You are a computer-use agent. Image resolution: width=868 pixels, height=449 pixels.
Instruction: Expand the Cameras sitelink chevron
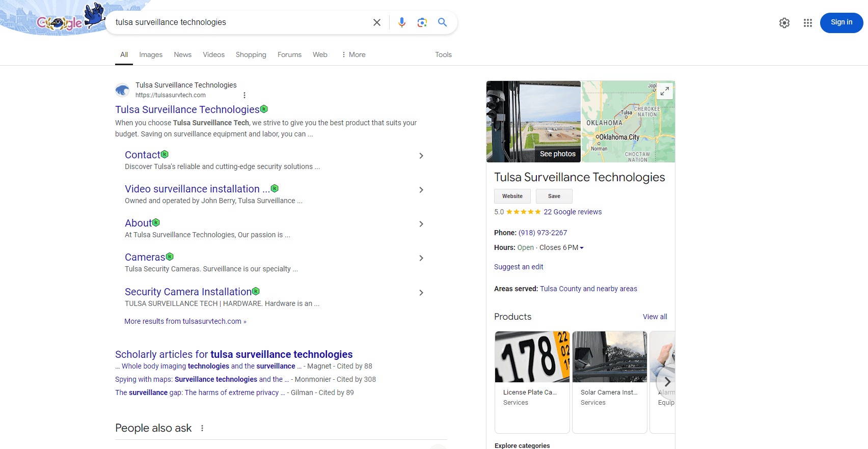[x=421, y=258]
